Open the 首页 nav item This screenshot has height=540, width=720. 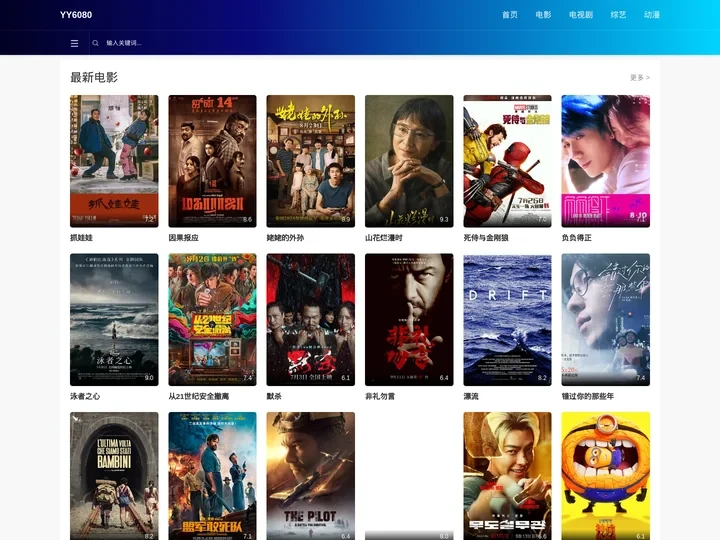(510, 15)
